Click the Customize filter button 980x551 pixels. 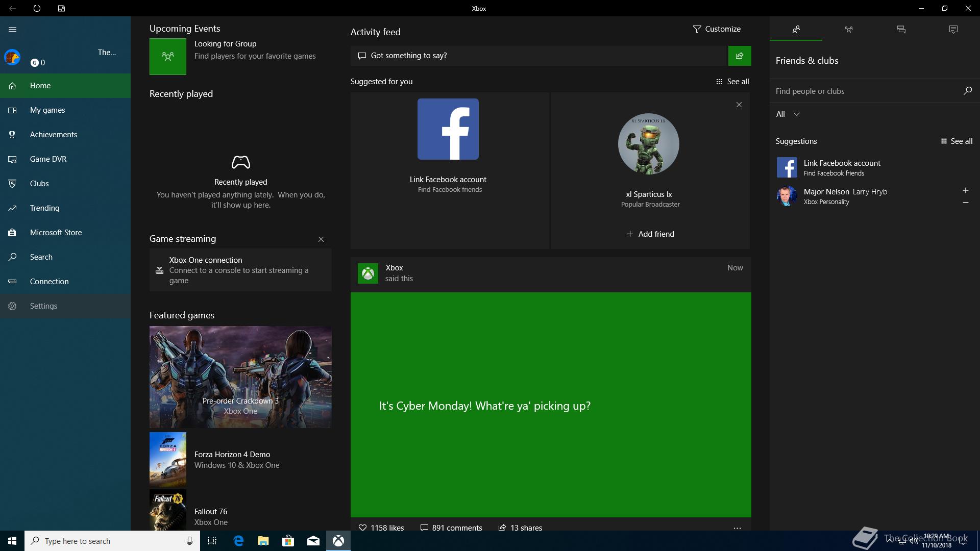[717, 29]
